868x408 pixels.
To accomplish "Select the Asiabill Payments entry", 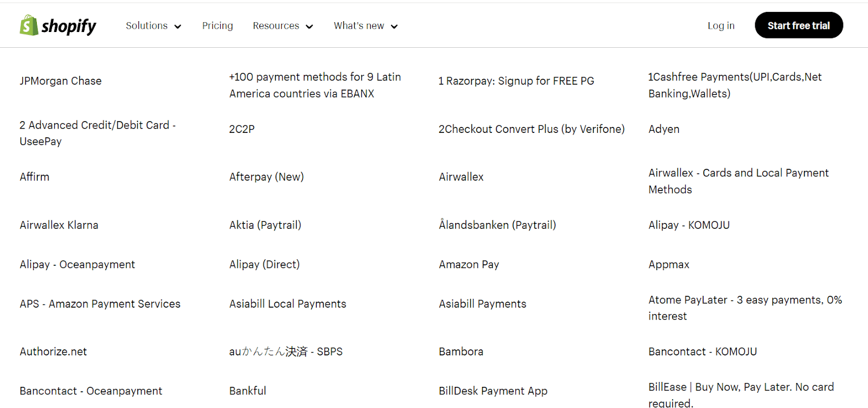I will (x=483, y=304).
